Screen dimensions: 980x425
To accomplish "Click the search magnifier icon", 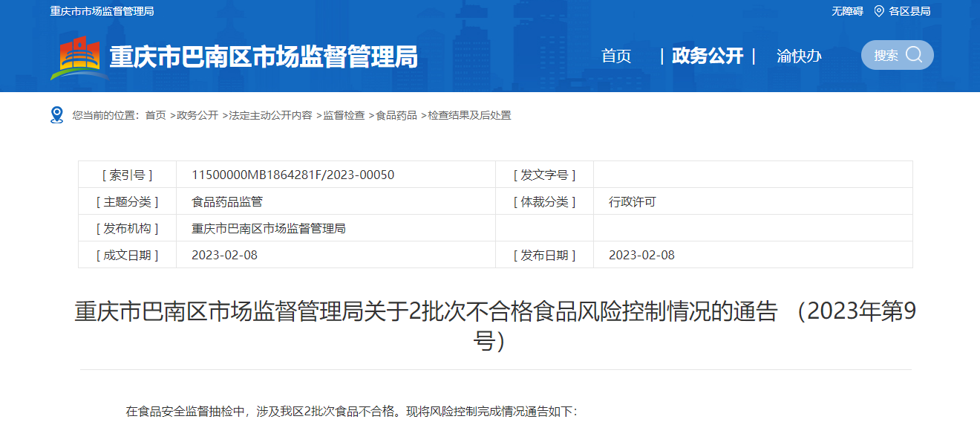I will 914,54.
